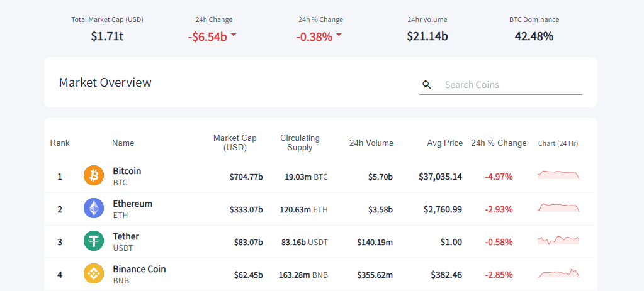Open Tether 24 Hr sparkline chart
Screen dimensions: 644x291
click(x=558, y=240)
